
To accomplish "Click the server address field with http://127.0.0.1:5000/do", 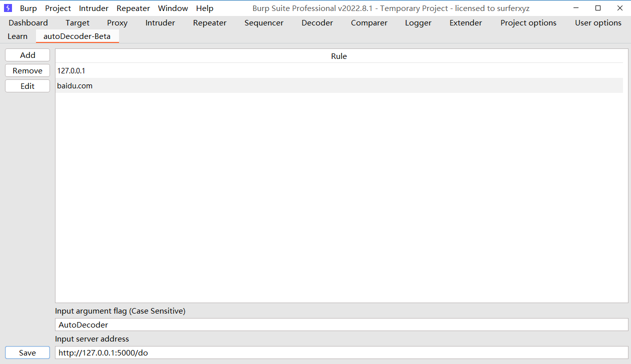I will click(x=341, y=353).
